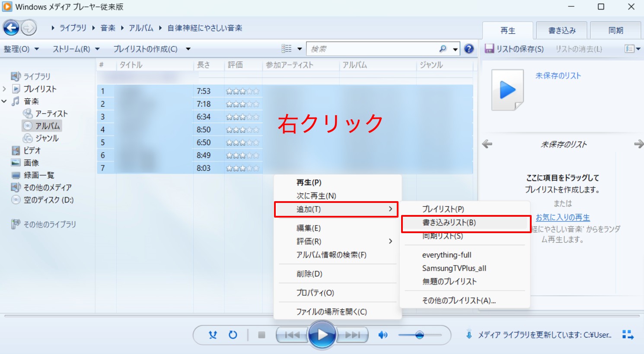Toggle shuffle playback
Viewport: 644px width, 354px height.
(x=213, y=335)
